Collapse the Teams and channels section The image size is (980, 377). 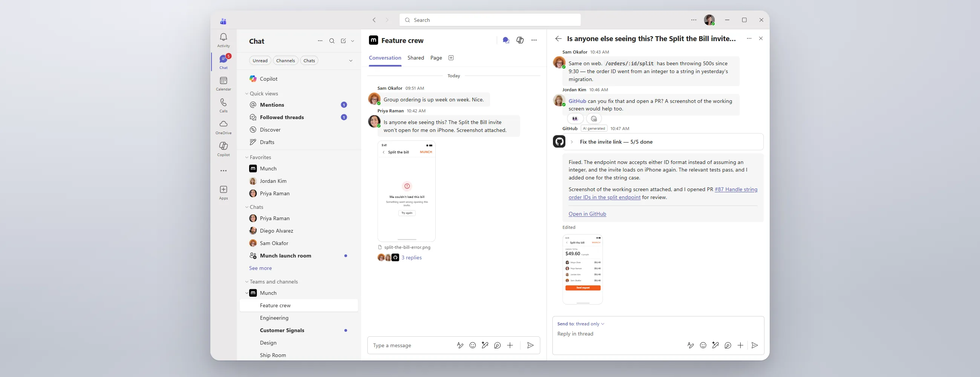point(247,282)
